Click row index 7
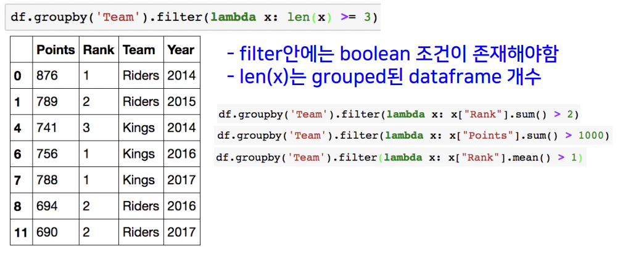This screenshot has width=644, height=254. (x=17, y=180)
